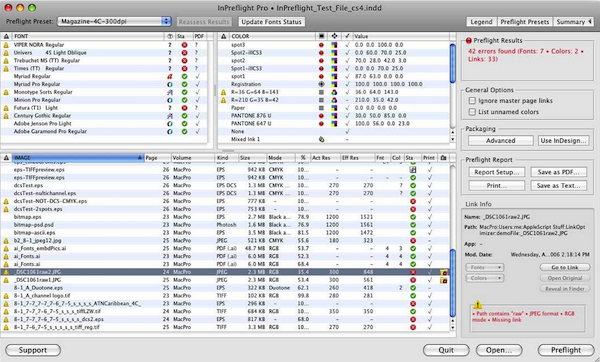Enable Ignore master page links checkbox
Image resolution: width=600 pixels, height=362 pixels.
pyautogui.click(x=472, y=101)
